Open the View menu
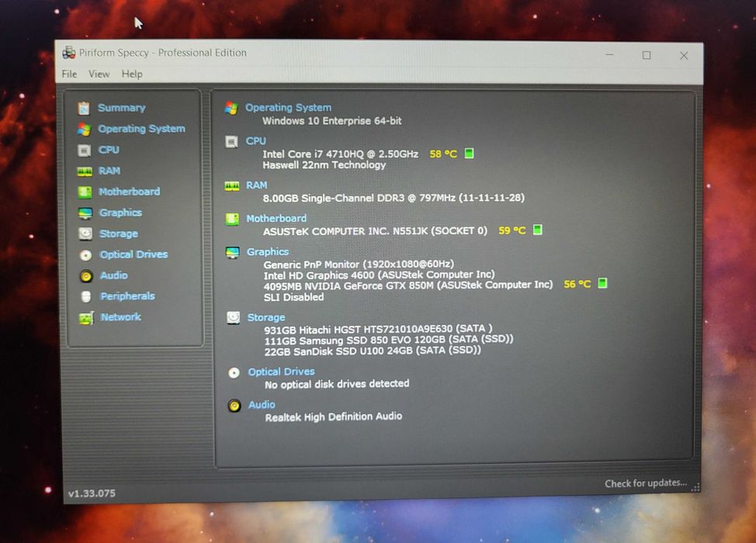This screenshot has height=543, width=756. tap(99, 74)
